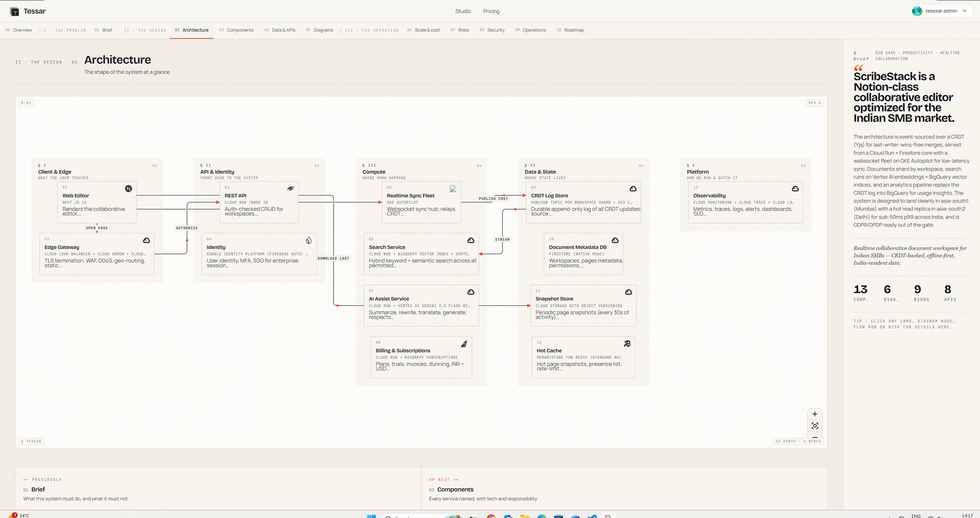
Task: Select the Document Metadata DB title
Action: pos(578,247)
